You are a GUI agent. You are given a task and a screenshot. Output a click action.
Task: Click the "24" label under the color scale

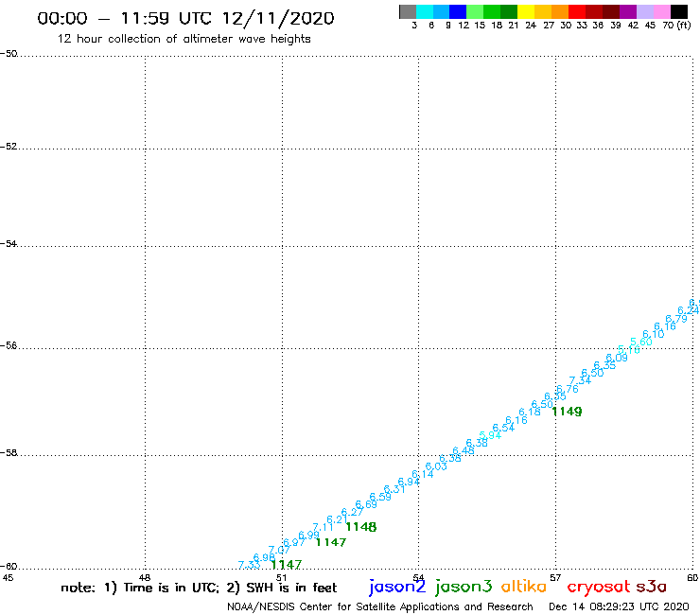pos(531,26)
